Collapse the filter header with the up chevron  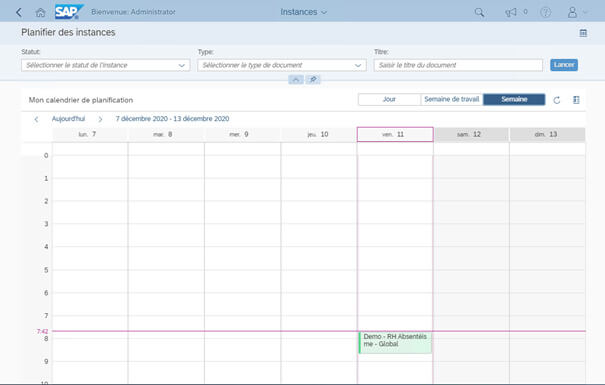(x=296, y=79)
